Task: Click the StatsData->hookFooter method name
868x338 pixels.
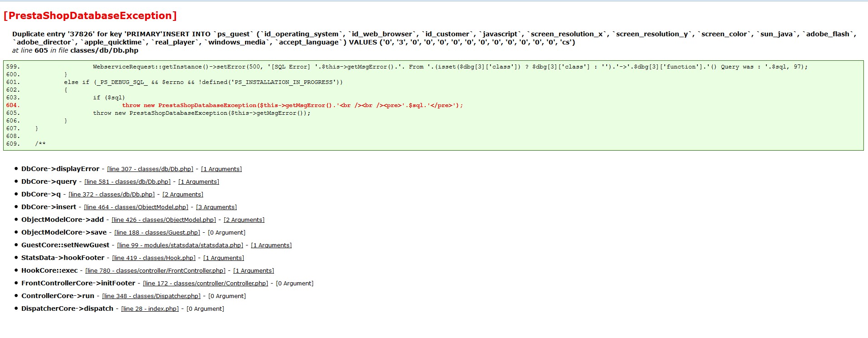Action: tap(63, 258)
